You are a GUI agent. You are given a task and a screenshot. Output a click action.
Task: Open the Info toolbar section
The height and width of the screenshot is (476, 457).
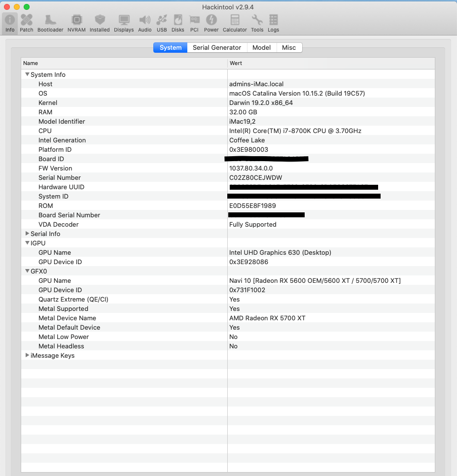[x=10, y=23]
